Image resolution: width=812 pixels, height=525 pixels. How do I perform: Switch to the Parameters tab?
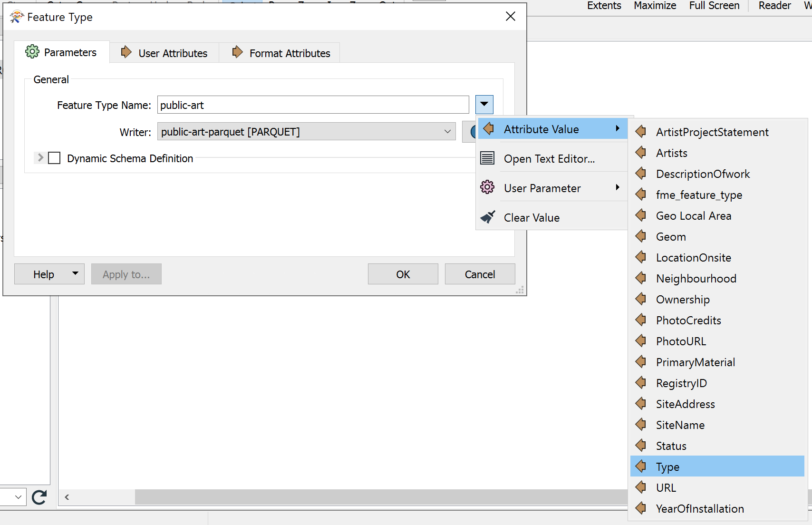point(62,52)
